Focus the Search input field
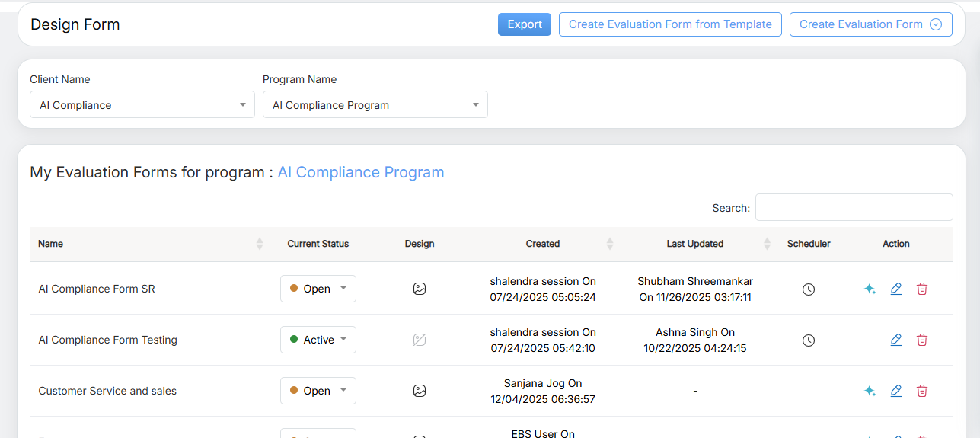 click(x=854, y=207)
